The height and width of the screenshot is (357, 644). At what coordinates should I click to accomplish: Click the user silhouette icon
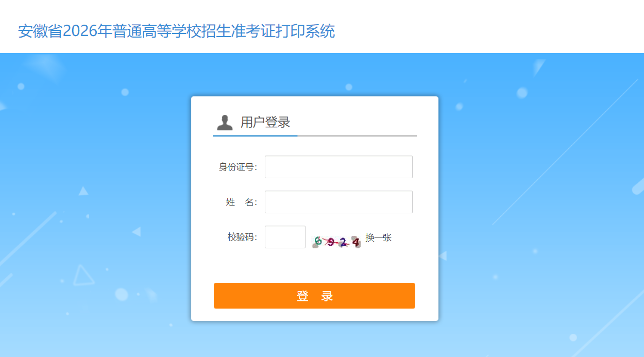click(x=225, y=123)
